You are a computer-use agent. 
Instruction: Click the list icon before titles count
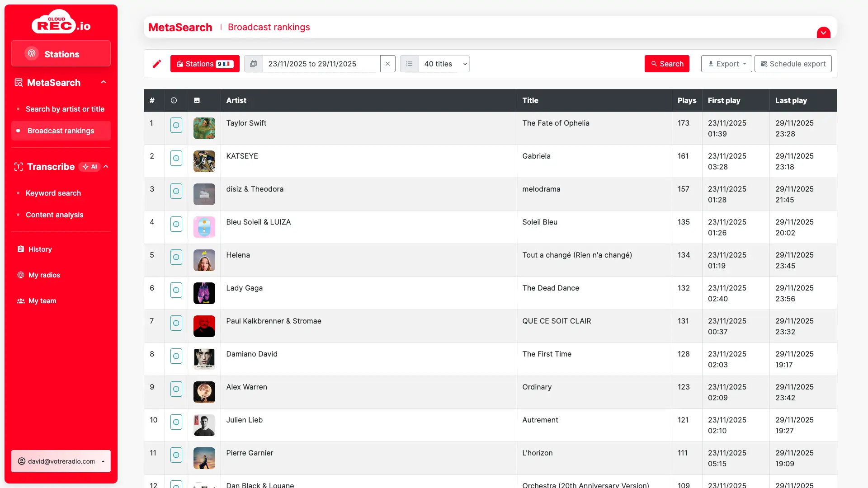click(x=409, y=64)
